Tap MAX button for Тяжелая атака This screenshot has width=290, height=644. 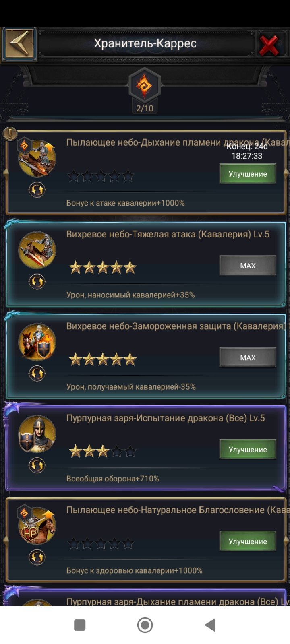(x=248, y=266)
